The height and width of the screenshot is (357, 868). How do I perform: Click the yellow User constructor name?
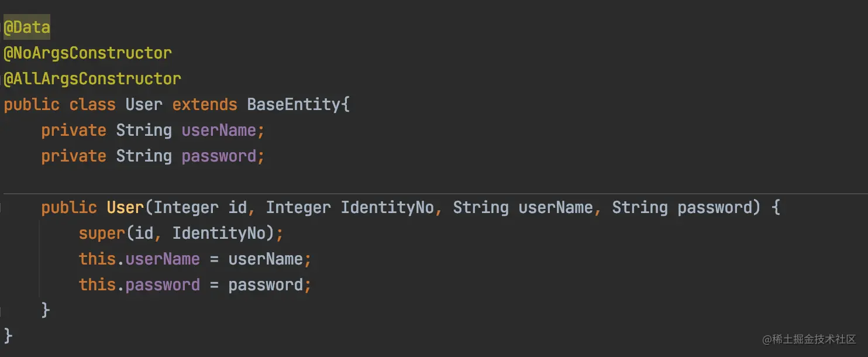pyautogui.click(x=125, y=208)
